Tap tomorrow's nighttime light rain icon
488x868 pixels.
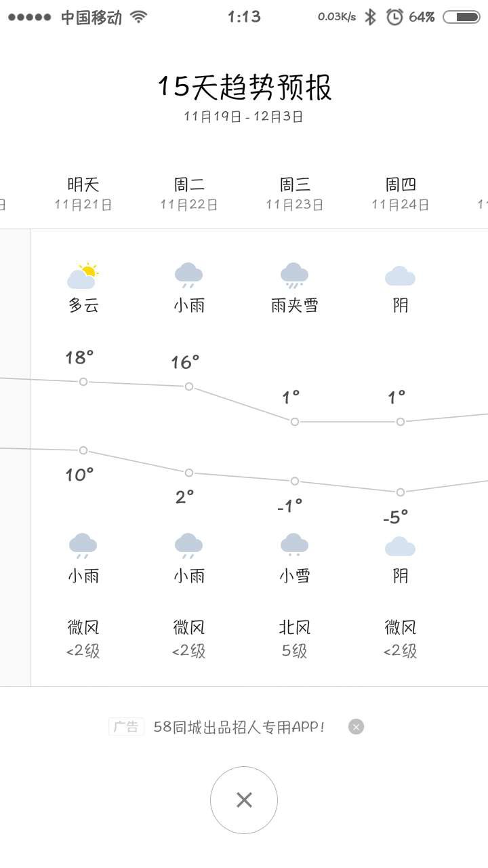point(83,546)
